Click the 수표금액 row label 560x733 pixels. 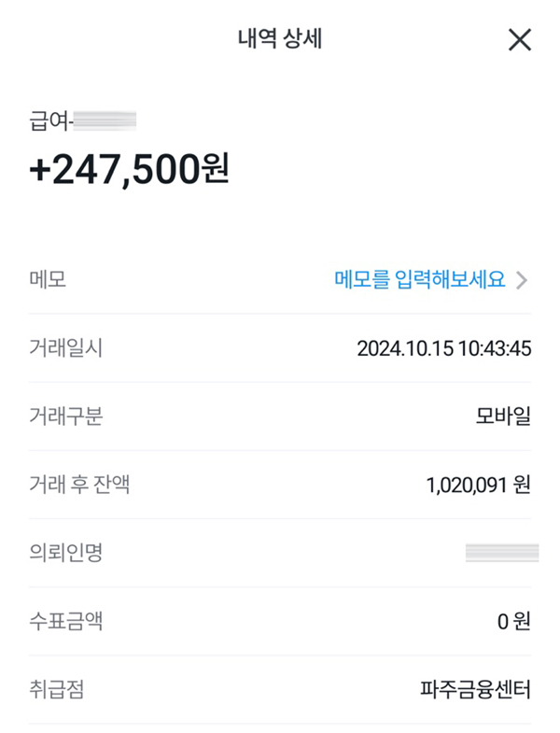click(x=65, y=621)
